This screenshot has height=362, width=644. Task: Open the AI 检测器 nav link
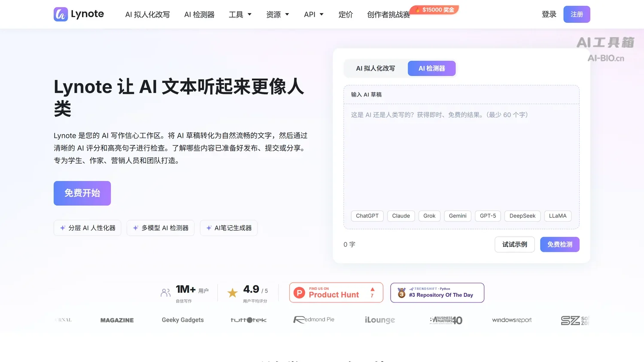tap(199, 15)
